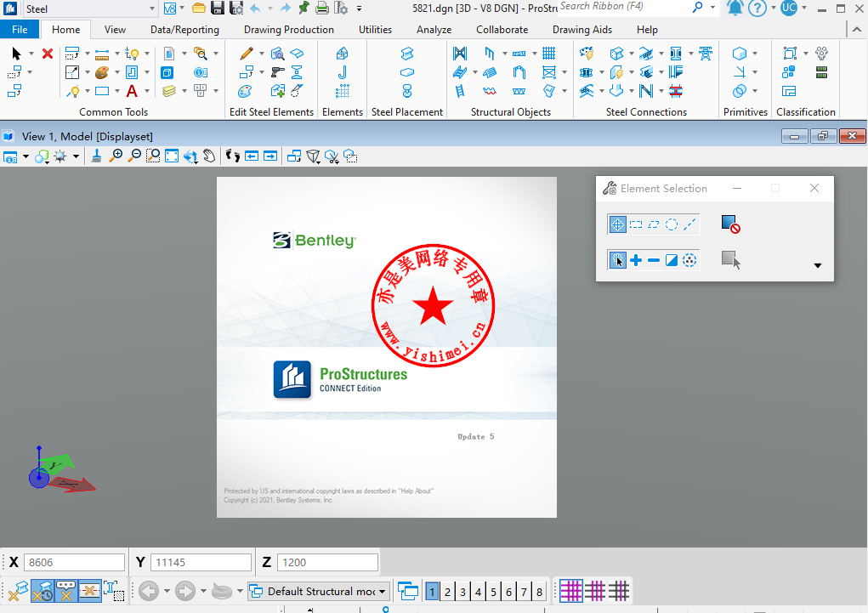The height and width of the screenshot is (613, 868).
Task: Save the design with the floppy disk icon
Action: 218,9
